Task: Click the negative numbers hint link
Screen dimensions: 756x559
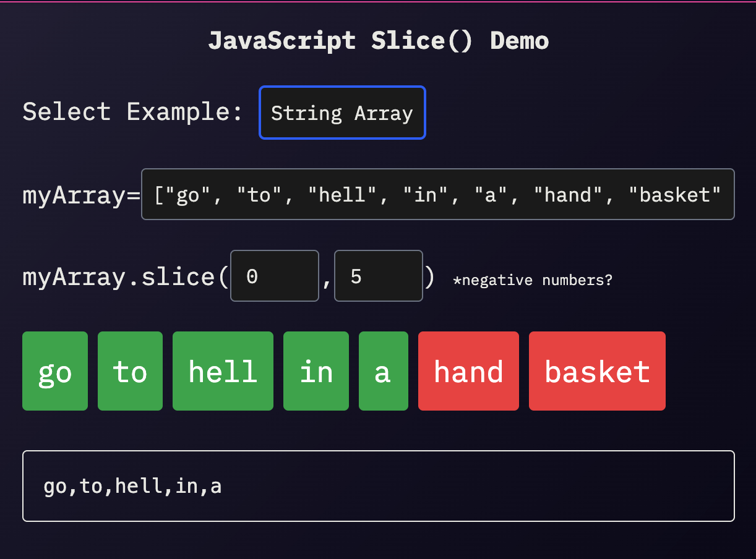Action: point(533,280)
